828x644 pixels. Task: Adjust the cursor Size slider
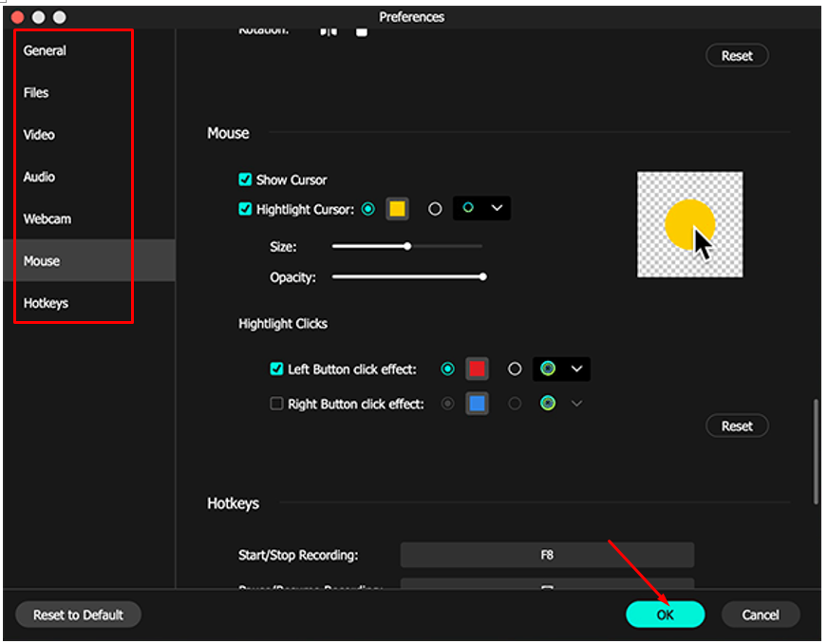click(x=407, y=245)
